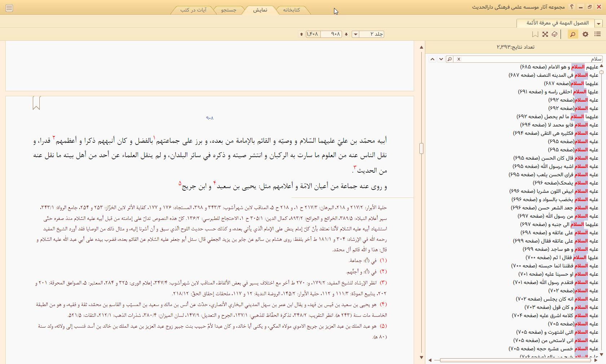Clear the search field with the X icon
Screen dimensions: 606x364
coord(459,59)
